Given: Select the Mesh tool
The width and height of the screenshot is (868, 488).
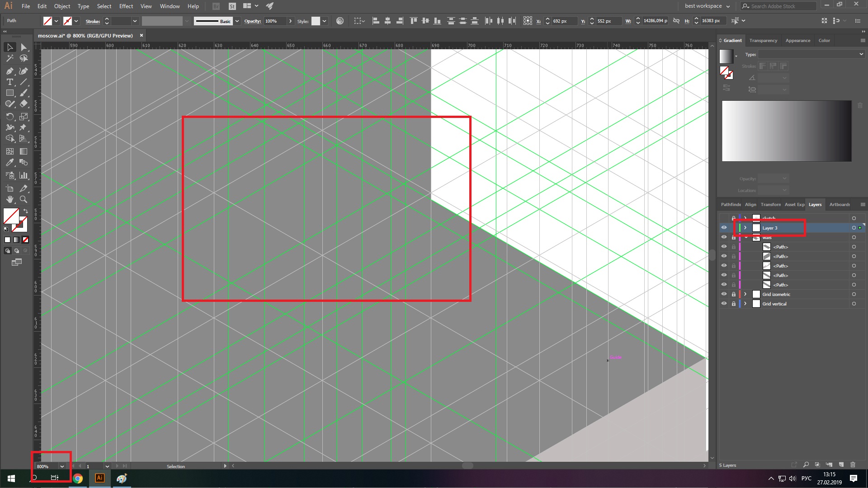Looking at the screenshot, I should coord(10,151).
